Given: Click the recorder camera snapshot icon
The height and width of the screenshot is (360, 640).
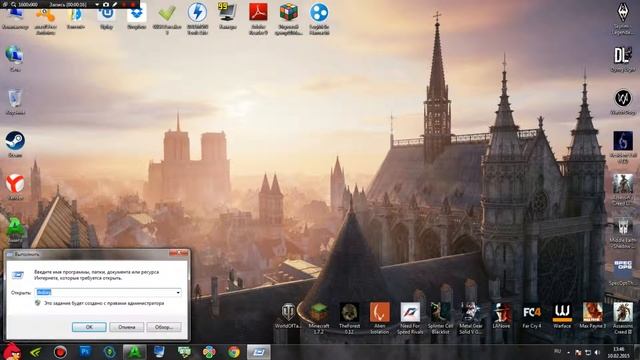Looking at the screenshot, I should point(106,4).
